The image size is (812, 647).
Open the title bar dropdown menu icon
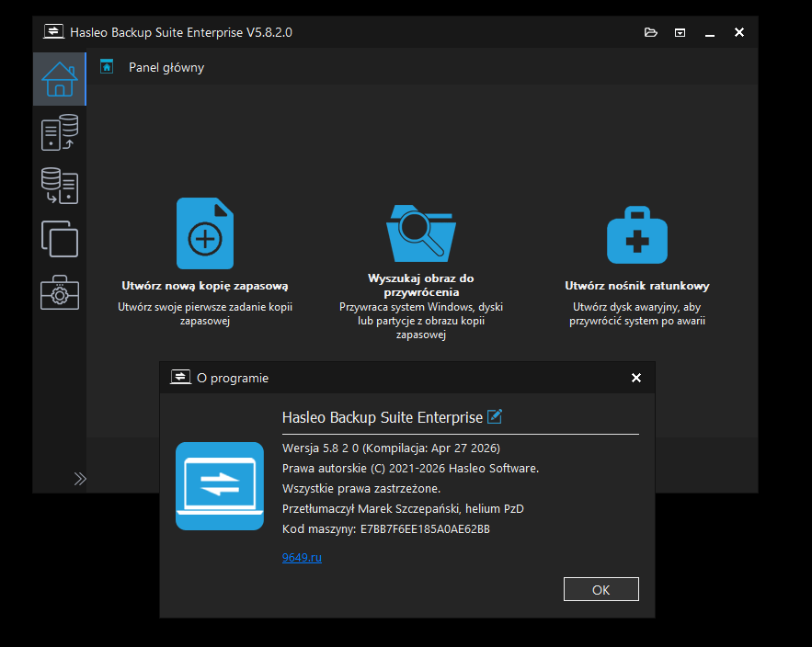[x=680, y=32]
